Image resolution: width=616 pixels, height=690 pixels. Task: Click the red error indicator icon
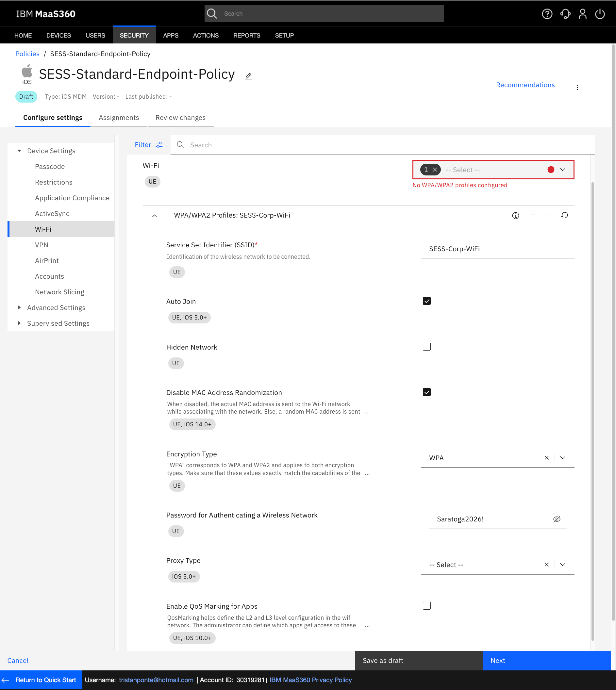tap(551, 170)
